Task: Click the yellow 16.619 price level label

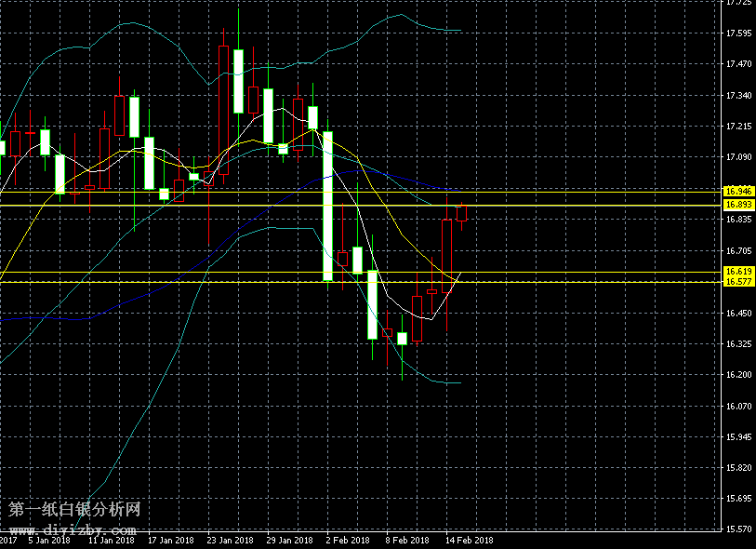Action: 738,272
